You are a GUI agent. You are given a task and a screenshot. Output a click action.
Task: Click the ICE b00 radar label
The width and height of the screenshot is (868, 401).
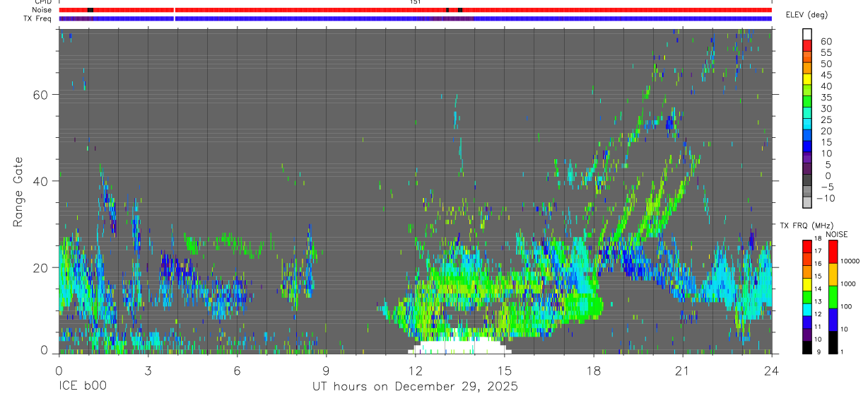coord(82,387)
